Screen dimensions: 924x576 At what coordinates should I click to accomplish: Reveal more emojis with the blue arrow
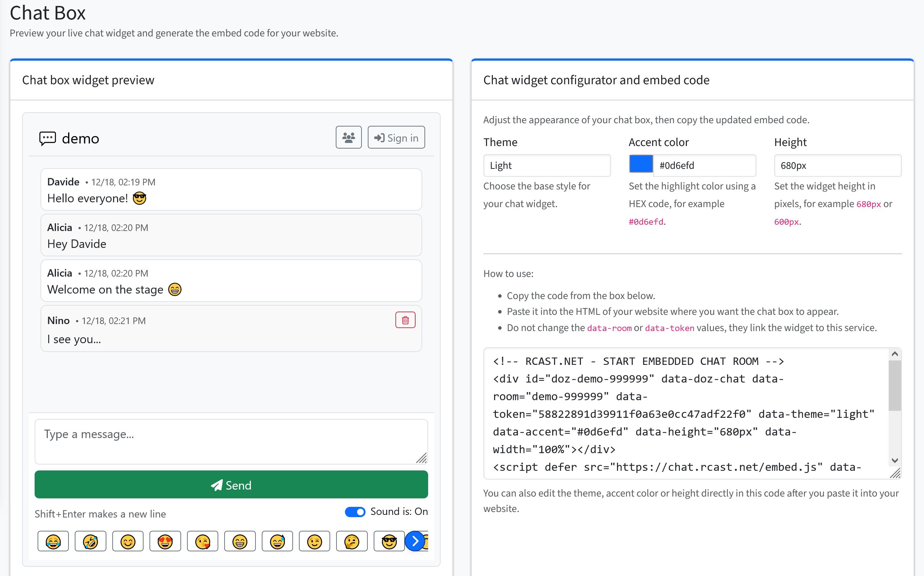pos(415,541)
